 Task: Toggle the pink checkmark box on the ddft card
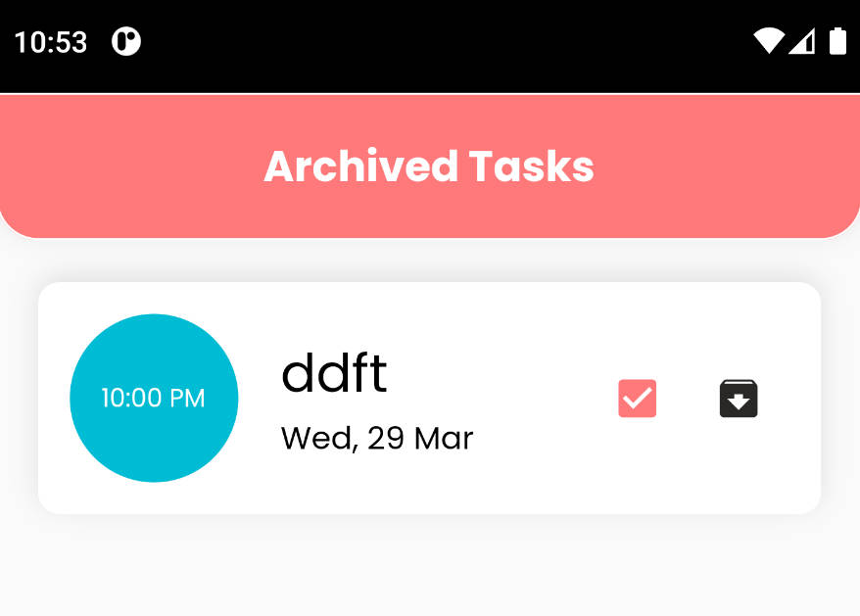click(638, 399)
